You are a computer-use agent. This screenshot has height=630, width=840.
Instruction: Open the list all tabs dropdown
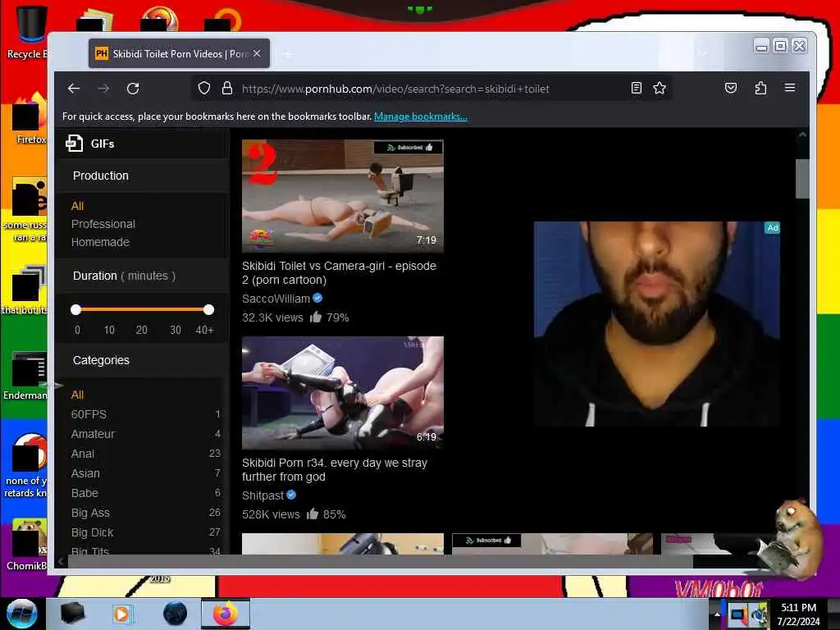703,53
